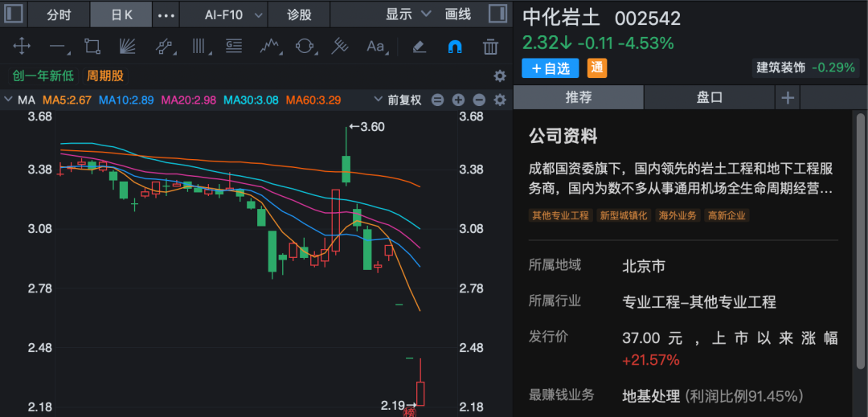The image size is (868, 417).
Task: Switch to the 盘口 tab
Action: 709,97
